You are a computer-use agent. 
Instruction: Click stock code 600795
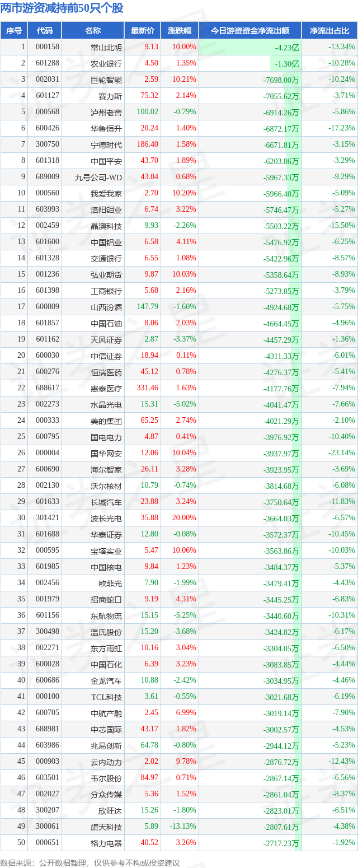pos(48,437)
